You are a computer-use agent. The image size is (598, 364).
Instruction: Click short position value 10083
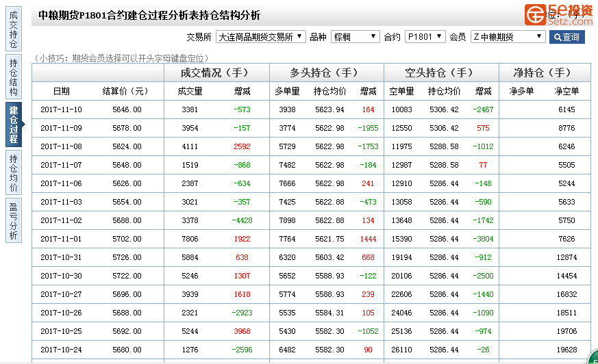401,109
